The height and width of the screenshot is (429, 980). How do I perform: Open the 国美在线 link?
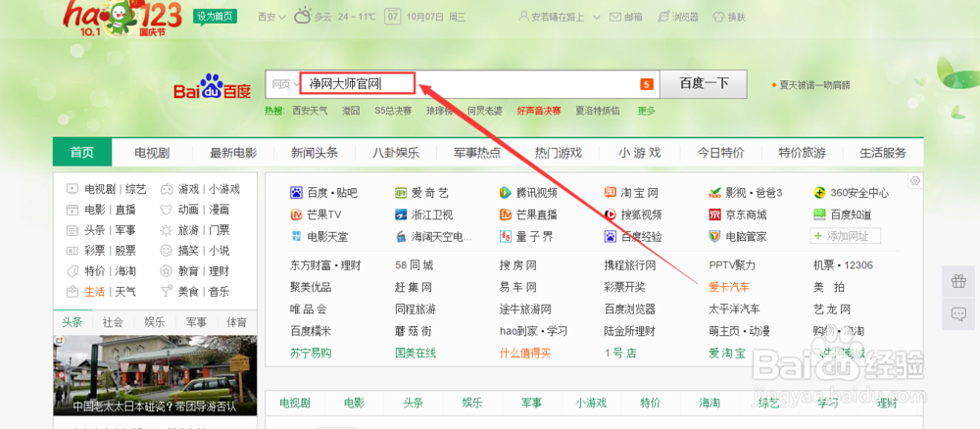(x=416, y=353)
